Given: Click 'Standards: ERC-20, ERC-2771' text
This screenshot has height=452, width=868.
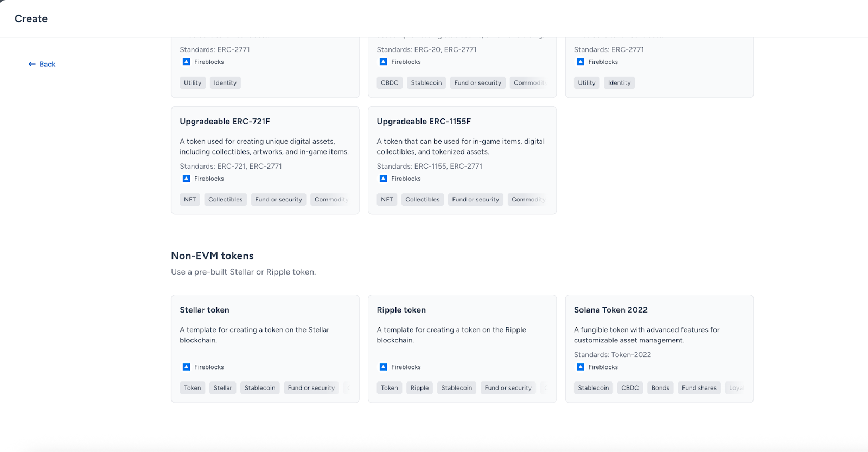Looking at the screenshot, I should coord(427,50).
